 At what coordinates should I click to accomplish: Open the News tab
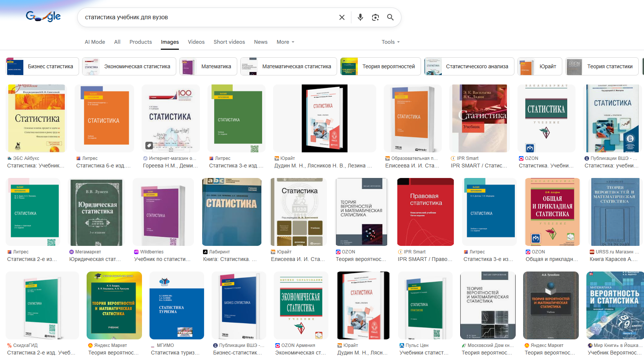click(261, 42)
